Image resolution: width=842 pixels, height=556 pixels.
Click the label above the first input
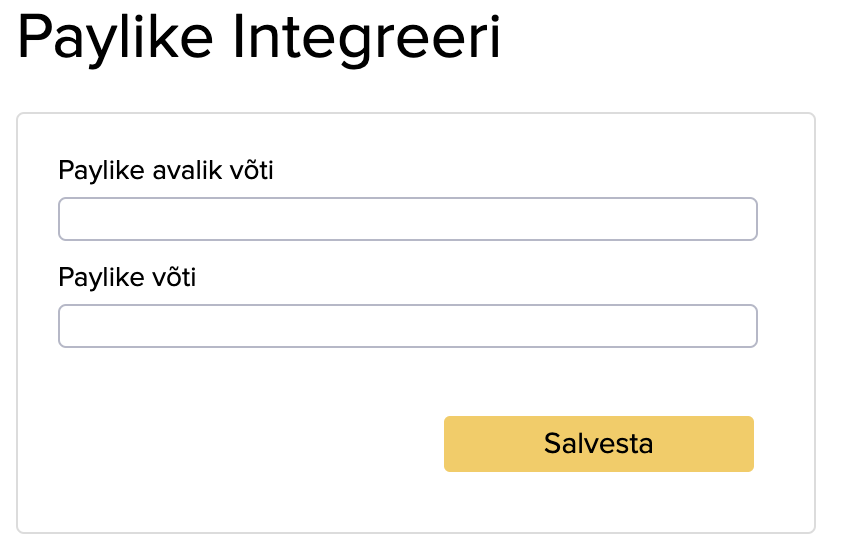166,171
